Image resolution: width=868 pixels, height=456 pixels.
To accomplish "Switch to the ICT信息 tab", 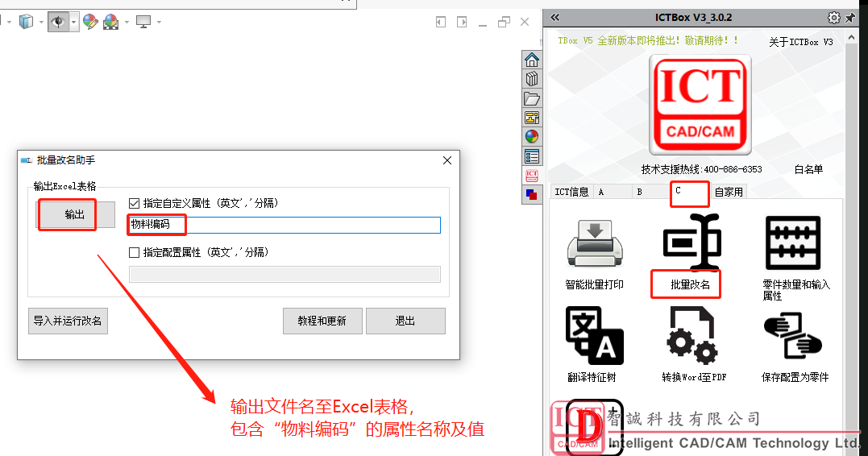I will (x=571, y=192).
